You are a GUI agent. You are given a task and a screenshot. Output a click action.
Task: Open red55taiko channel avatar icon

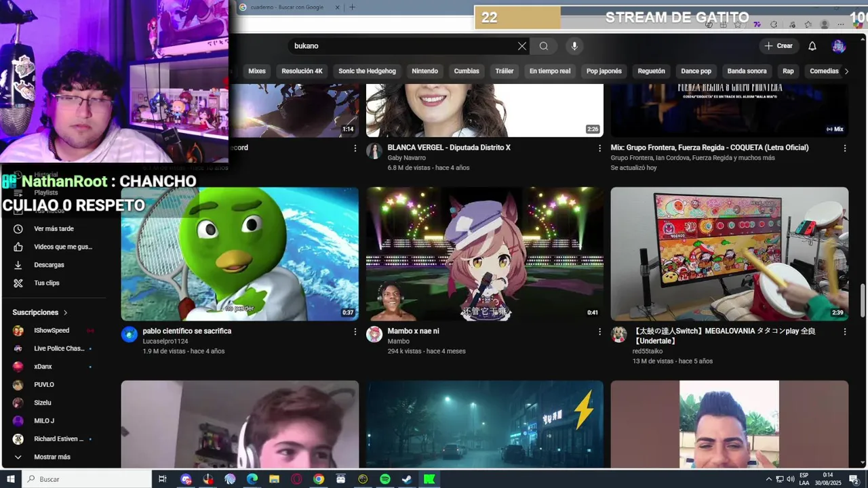pyautogui.click(x=618, y=334)
